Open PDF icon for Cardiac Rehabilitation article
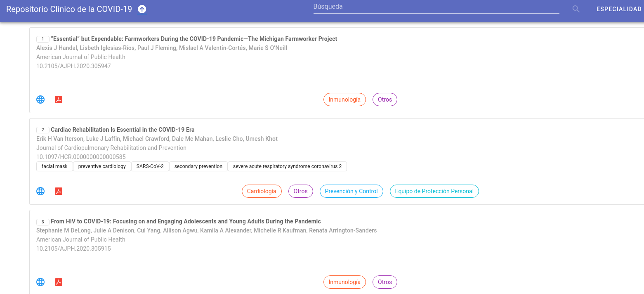The image size is (644, 294). (x=59, y=191)
